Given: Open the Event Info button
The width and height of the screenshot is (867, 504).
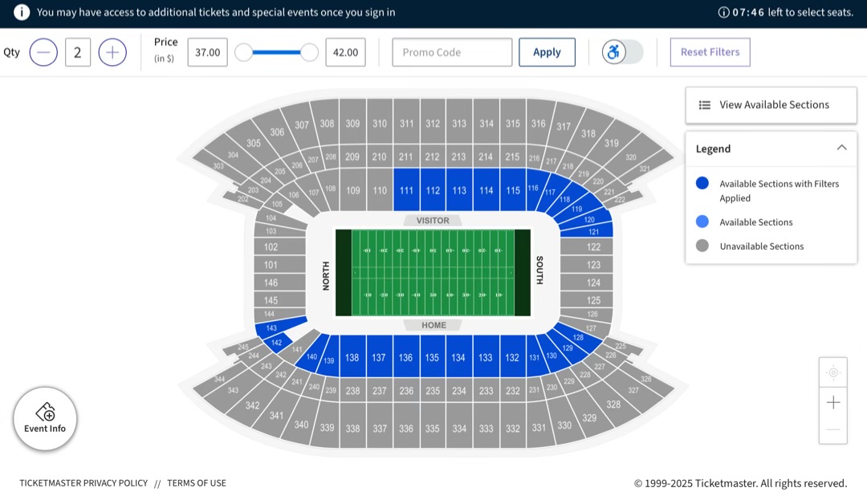Looking at the screenshot, I should [x=45, y=419].
